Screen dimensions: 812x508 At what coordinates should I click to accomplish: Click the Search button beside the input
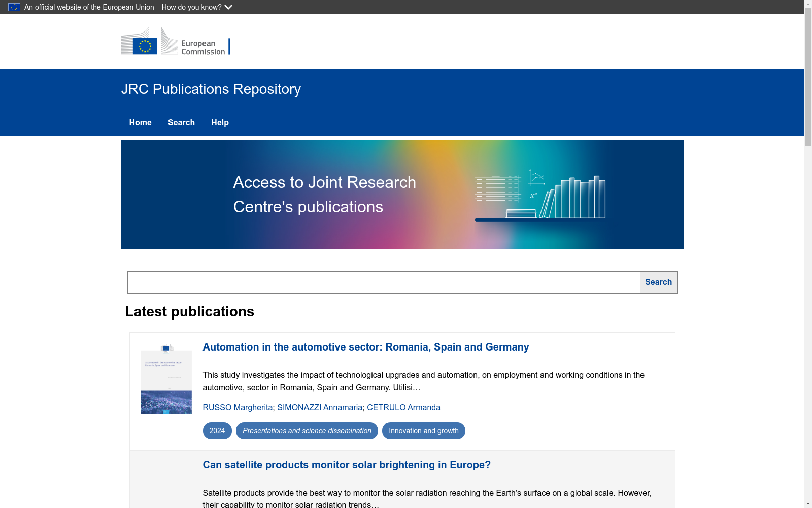[659, 282]
